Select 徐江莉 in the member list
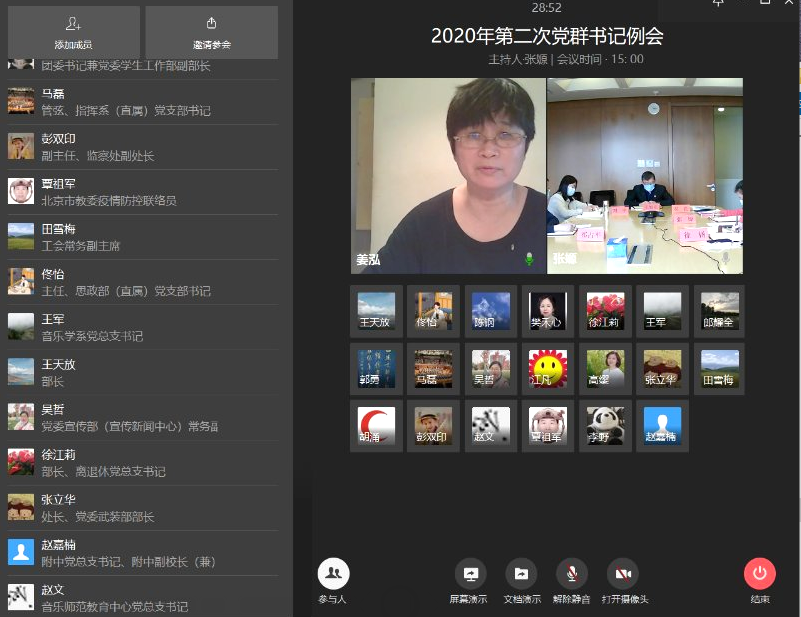The height and width of the screenshot is (617, 801). pyautogui.click(x=143, y=463)
